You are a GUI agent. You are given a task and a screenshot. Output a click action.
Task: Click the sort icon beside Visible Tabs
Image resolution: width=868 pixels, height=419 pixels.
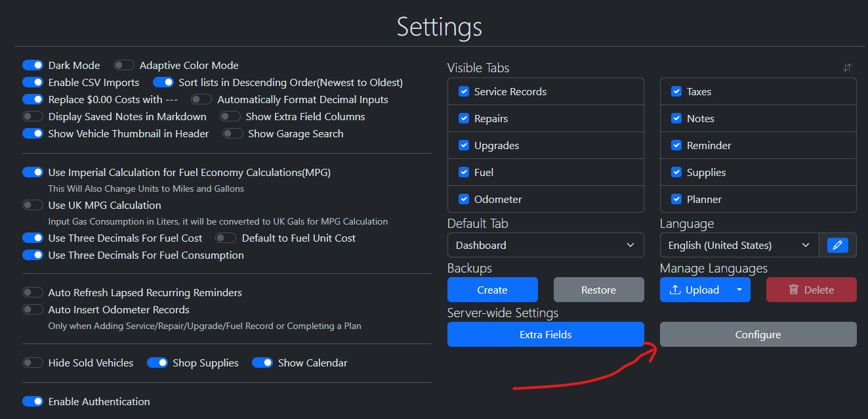pos(847,68)
